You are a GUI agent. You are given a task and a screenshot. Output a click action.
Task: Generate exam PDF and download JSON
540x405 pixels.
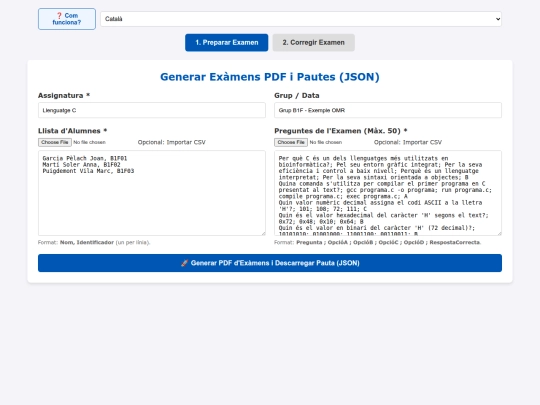tap(270, 263)
